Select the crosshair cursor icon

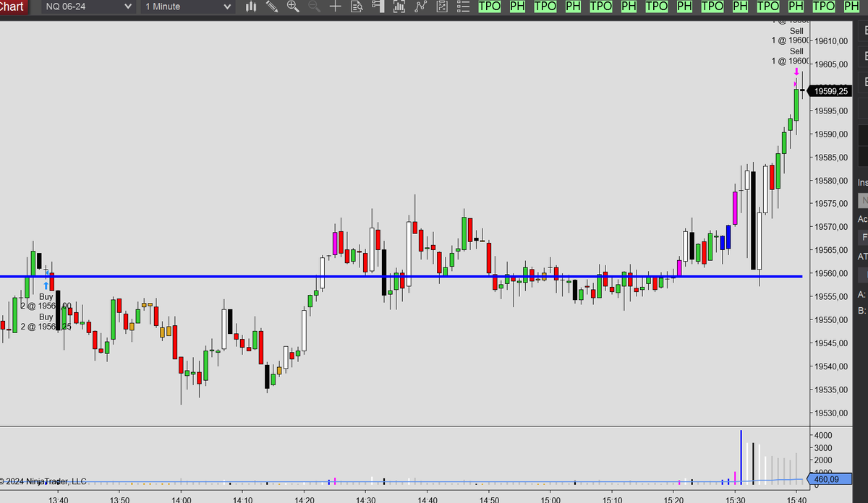[x=335, y=7]
